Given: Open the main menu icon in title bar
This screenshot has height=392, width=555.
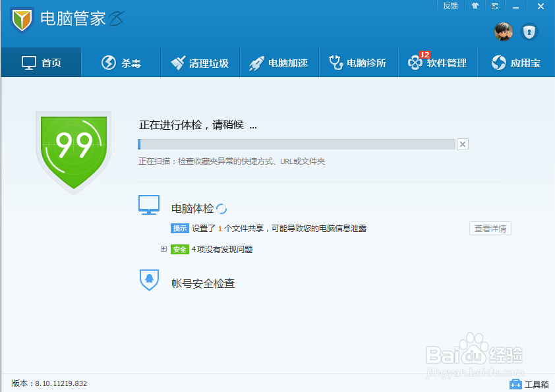Looking at the screenshot, I should pyautogui.click(x=495, y=6).
